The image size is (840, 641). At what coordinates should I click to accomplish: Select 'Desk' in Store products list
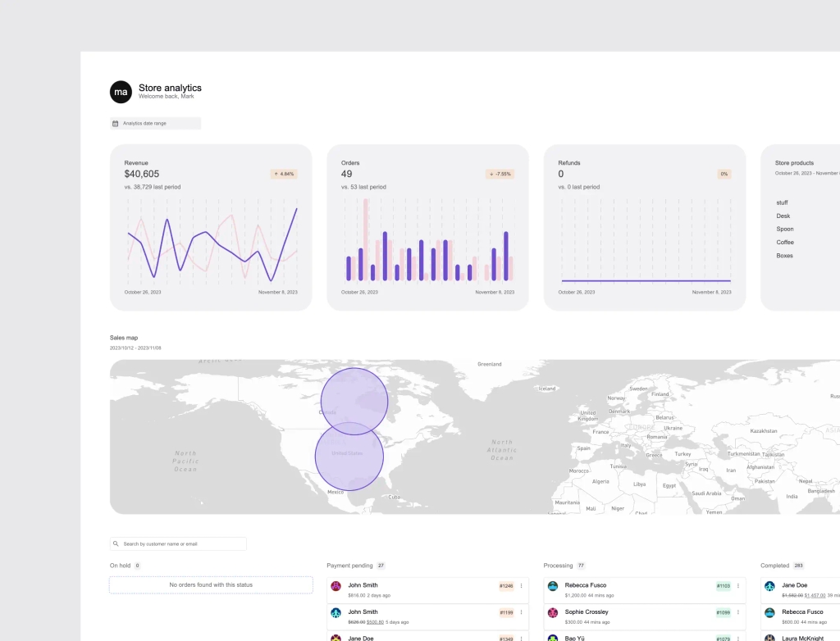point(783,216)
